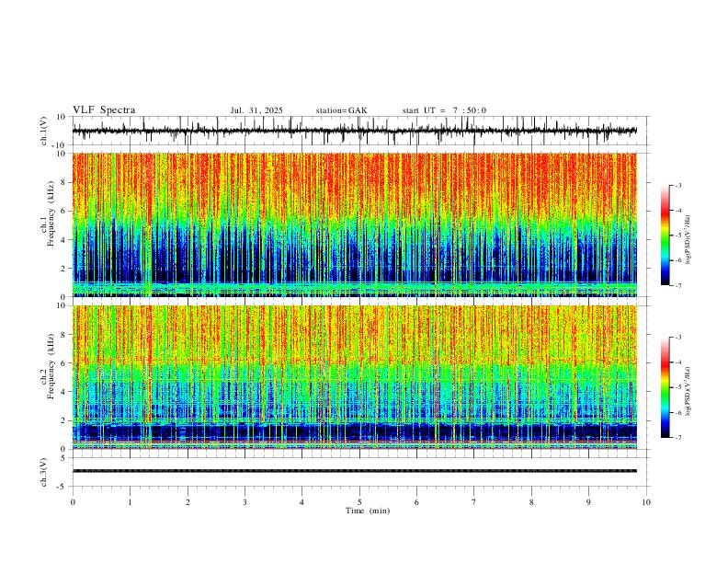This screenshot has width=728, height=563.
Task: Click the ch.2 color scale bar
Action: coord(665,387)
